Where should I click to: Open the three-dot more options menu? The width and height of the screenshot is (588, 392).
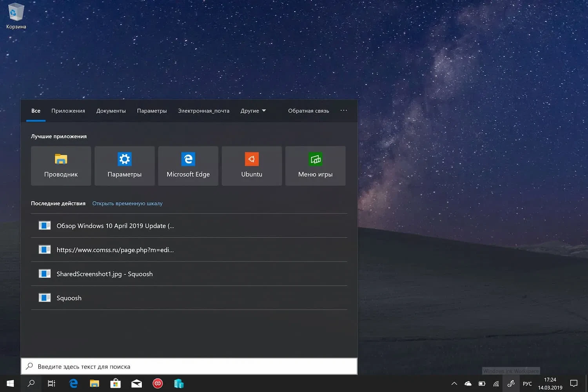click(x=343, y=111)
